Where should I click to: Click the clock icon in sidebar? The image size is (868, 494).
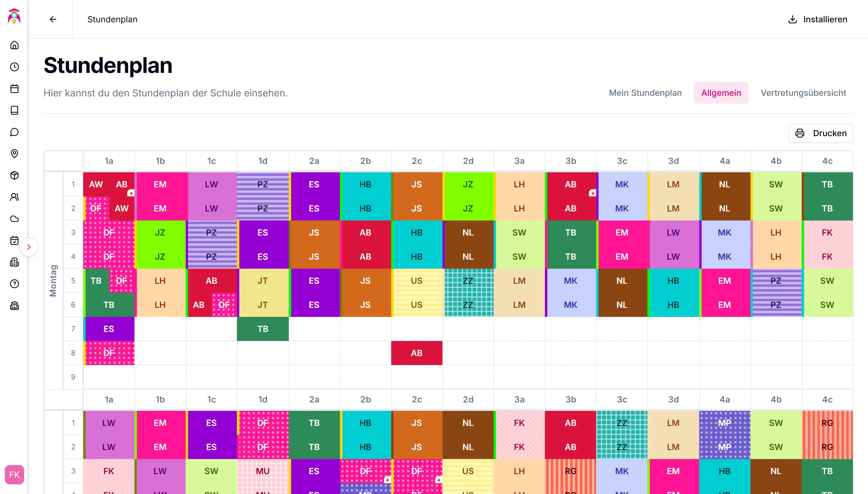[14, 67]
